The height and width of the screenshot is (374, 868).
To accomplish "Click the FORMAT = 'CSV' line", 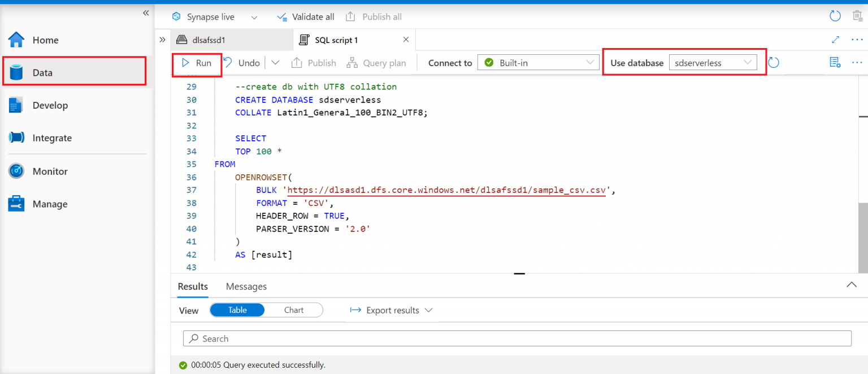I will 295,203.
